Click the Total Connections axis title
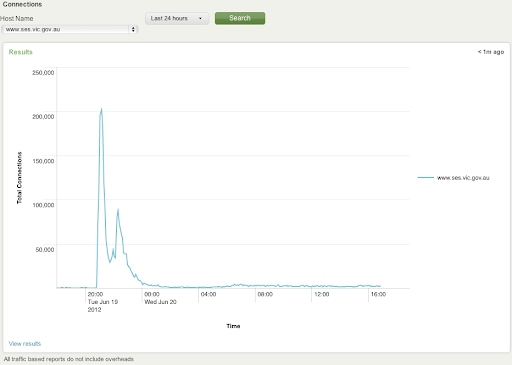 coord(19,178)
